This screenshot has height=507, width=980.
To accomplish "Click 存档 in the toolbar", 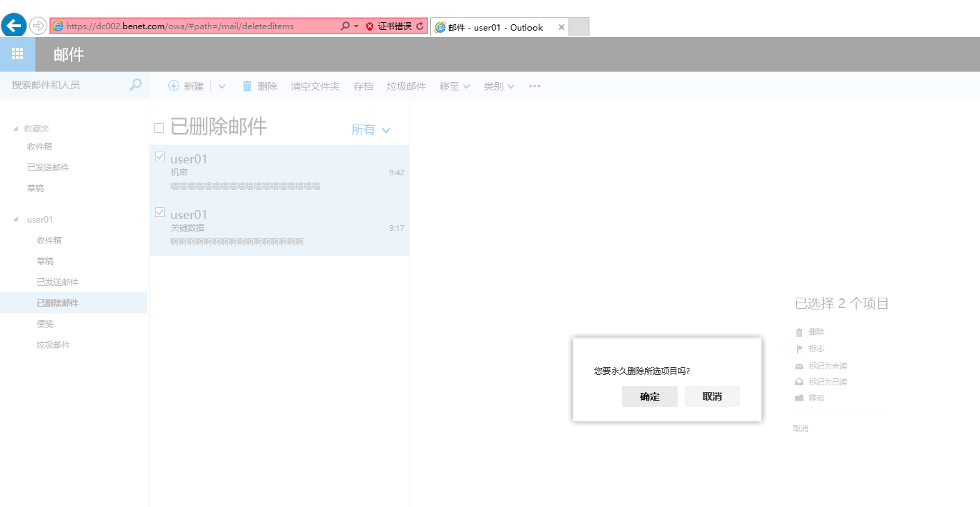I will pos(363,86).
